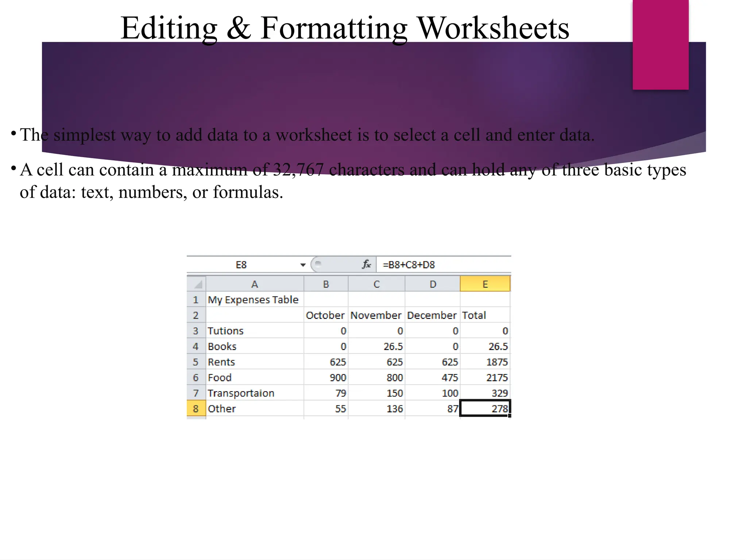The width and height of the screenshot is (747, 560).
Task: Click the Name Box showing E8
Action: pyautogui.click(x=242, y=265)
